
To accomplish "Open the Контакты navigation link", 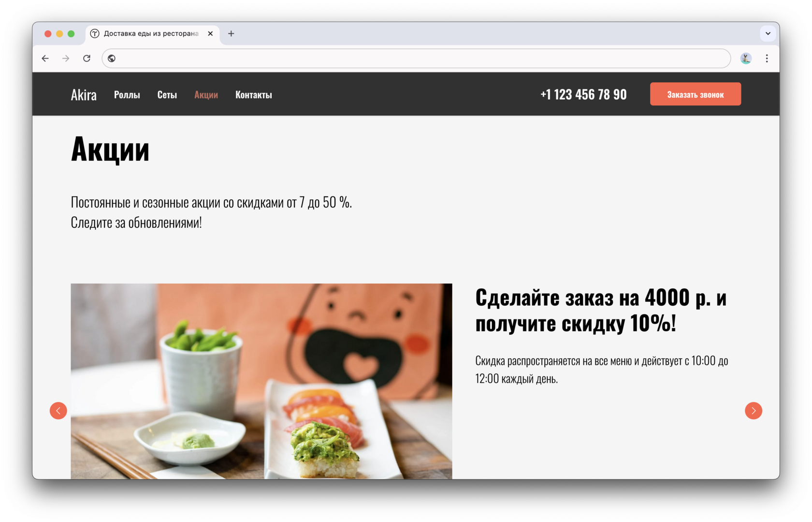I will pyautogui.click(x=254, y=95).
